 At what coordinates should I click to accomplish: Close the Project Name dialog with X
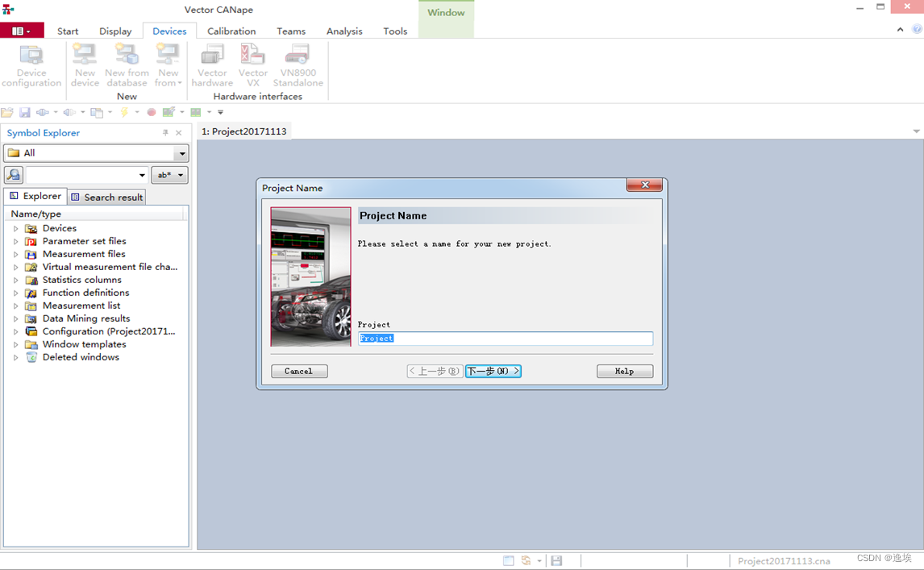645,185
